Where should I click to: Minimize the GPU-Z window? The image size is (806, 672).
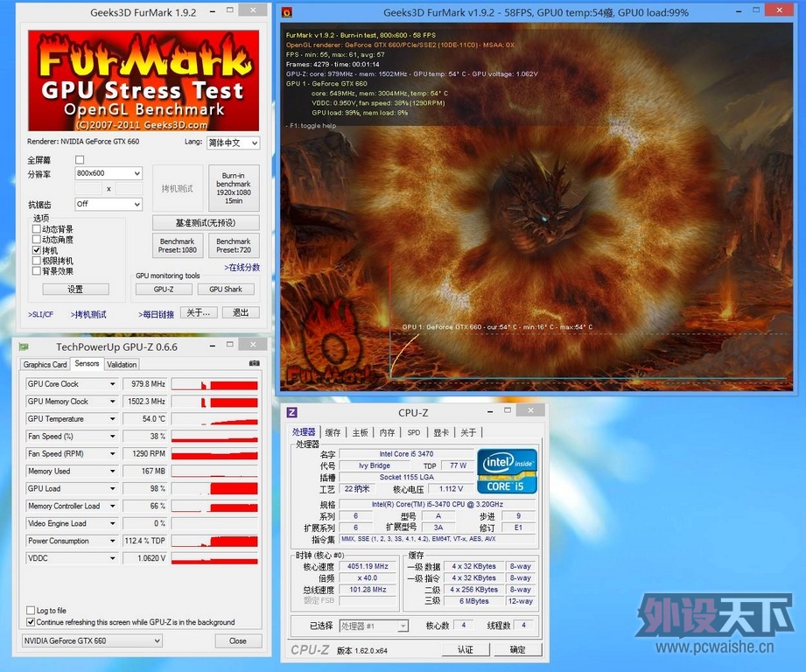pos(213,346)
